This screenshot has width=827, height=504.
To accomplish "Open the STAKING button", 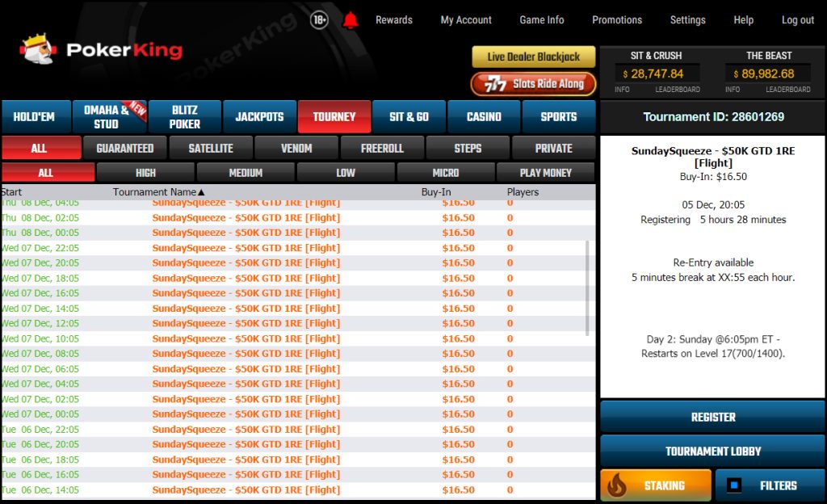I will coord(656,485).
